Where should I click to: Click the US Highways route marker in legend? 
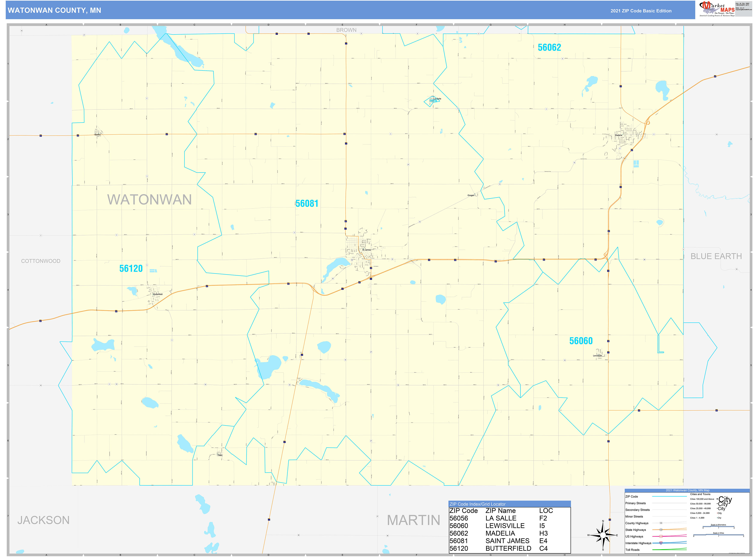click(661, 536)
